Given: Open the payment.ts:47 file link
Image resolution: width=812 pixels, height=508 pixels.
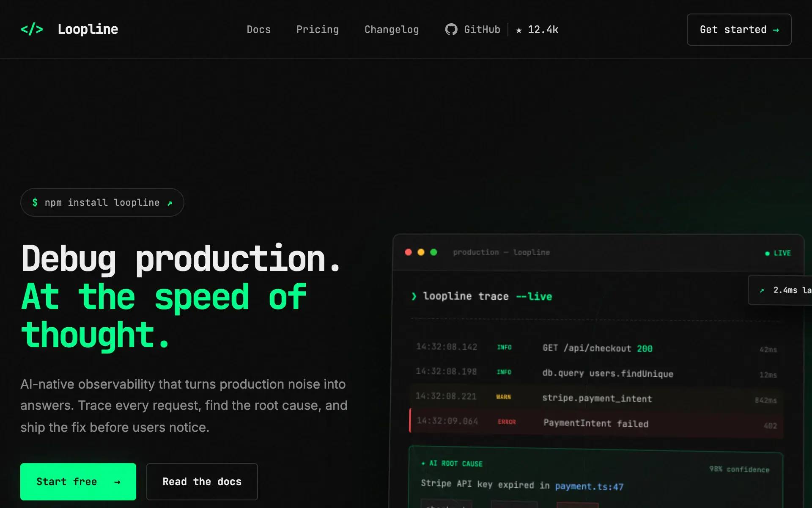Looking at the screenshot, I should [589, 486].
